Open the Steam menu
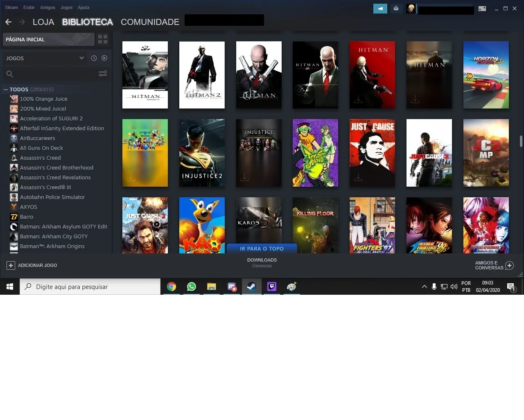524x420 pixels. point(11,7)
